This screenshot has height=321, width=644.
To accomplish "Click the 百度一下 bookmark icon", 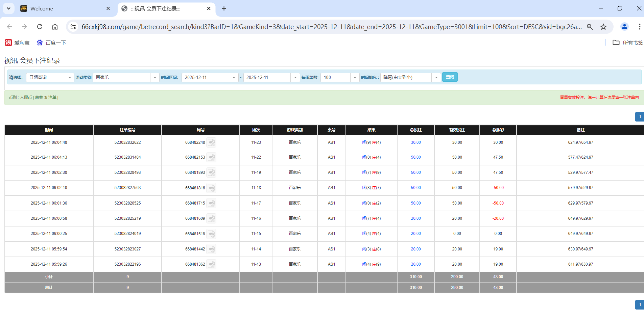I will [40, 43].
